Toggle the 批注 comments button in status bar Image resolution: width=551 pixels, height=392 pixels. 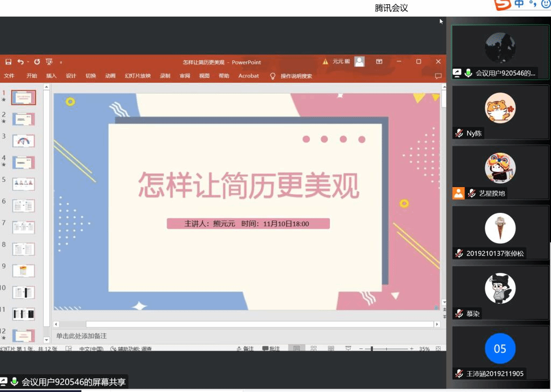pos(271,349)
